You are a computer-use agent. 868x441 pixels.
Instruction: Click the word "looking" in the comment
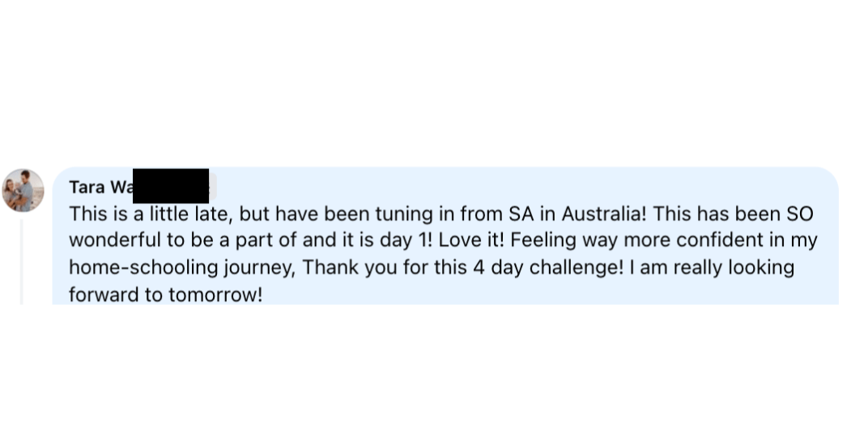759,268
